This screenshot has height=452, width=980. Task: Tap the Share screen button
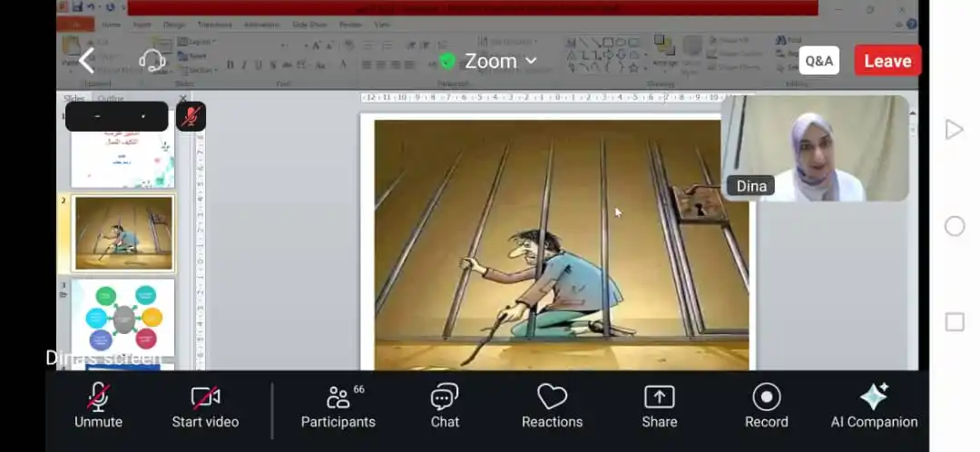[660, 406]
